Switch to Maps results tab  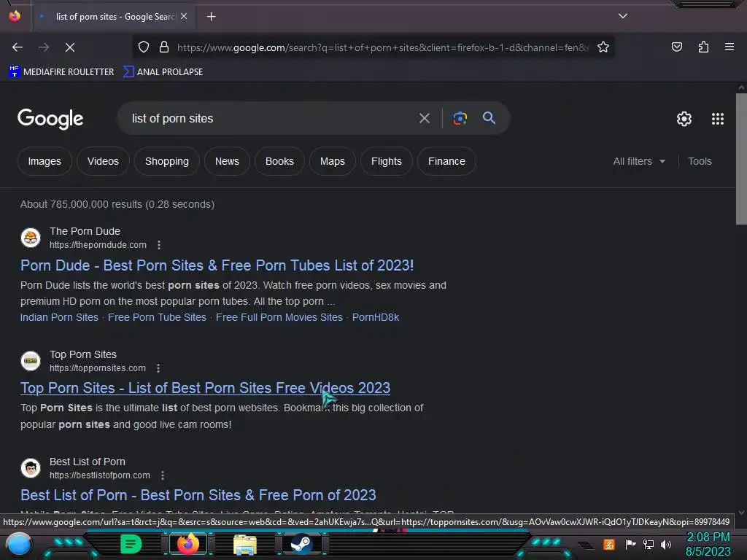(333, 161)
